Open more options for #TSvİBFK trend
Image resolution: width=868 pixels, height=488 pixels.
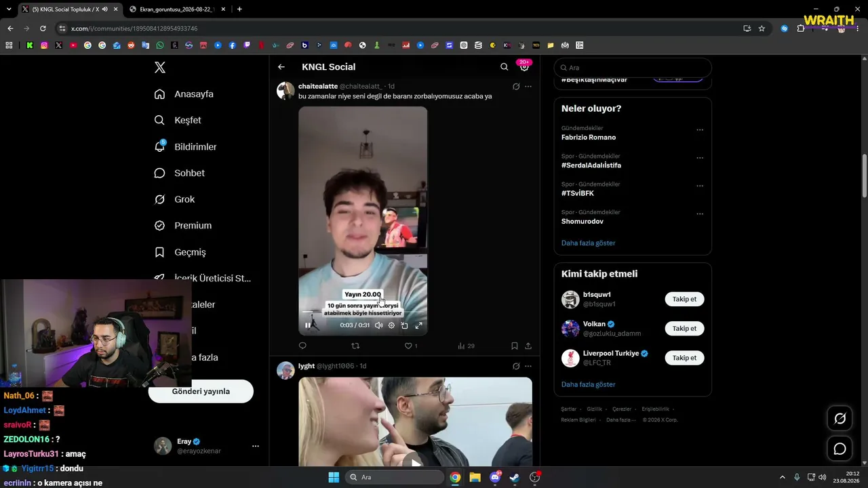click(700, 186)
